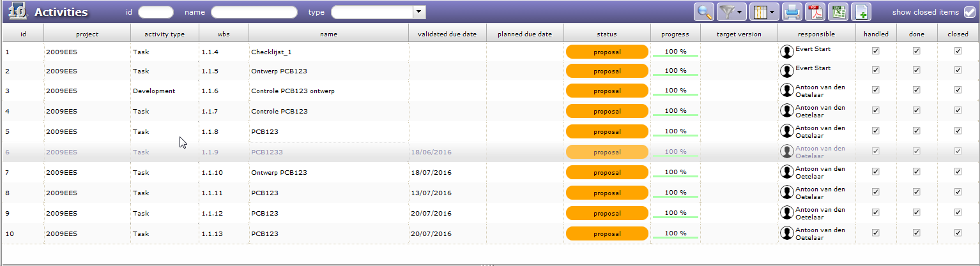Sort by validated due date header
Screen dimensions: 980x266
[447, 34]
